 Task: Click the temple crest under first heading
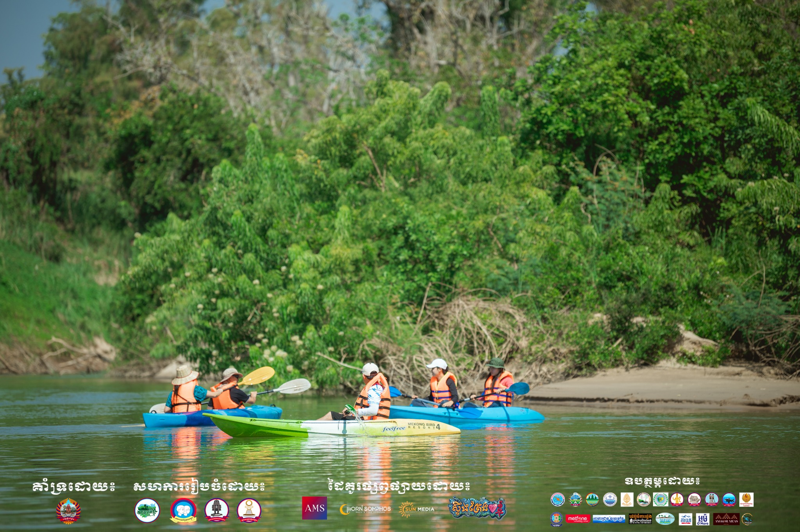[x=68, y=511]
